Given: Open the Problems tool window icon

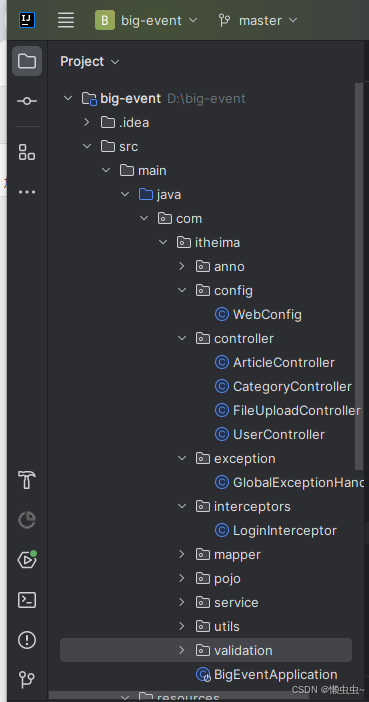Looking at the screenshot, I should click(x=27, y=640).
